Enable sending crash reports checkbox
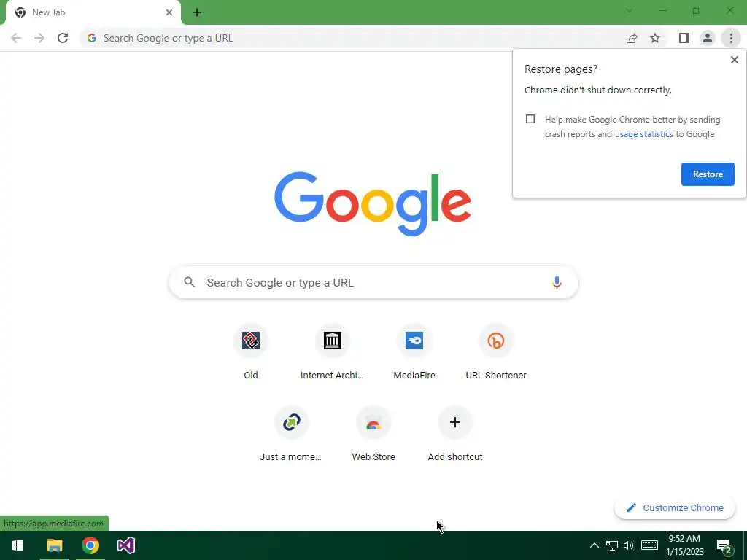The width and height of the screenshot is (747, 560). click(530, 119)
